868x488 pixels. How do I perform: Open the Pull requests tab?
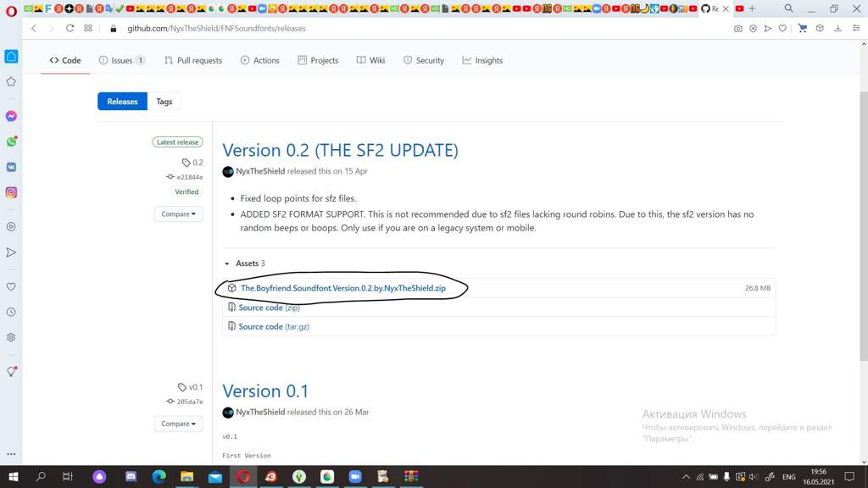193,60
